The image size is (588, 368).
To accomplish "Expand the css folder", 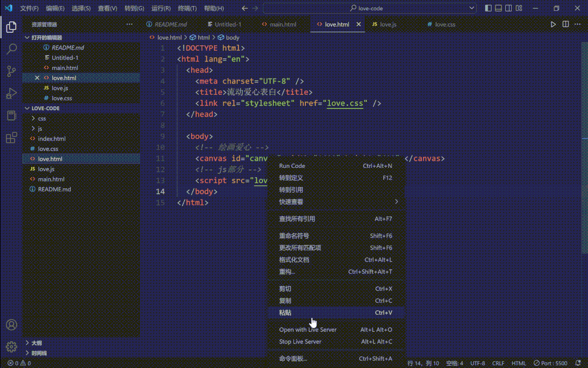I will tap(33, 118).
